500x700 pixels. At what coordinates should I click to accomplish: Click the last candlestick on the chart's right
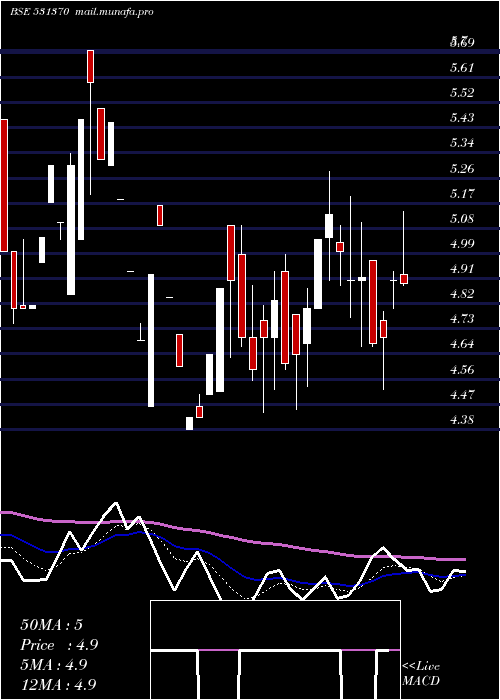404,279
